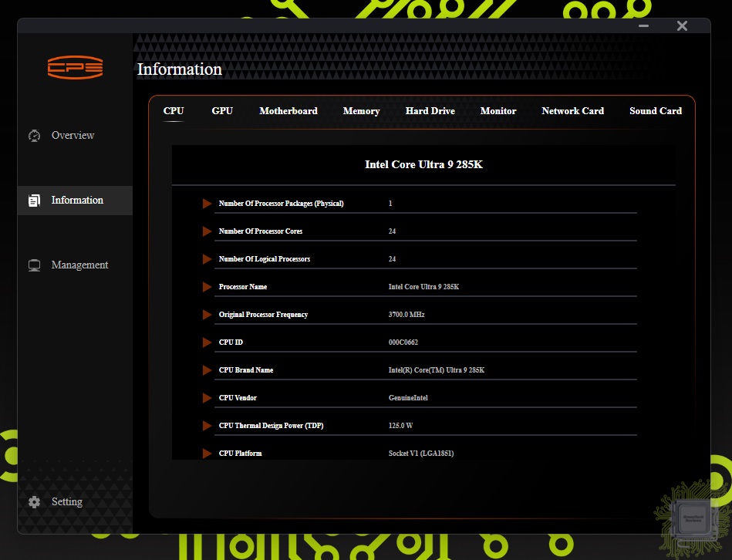Screen dimensions: 732x560
Task: Click the Information document icon in sidebar
Action: tap(34, 201)
